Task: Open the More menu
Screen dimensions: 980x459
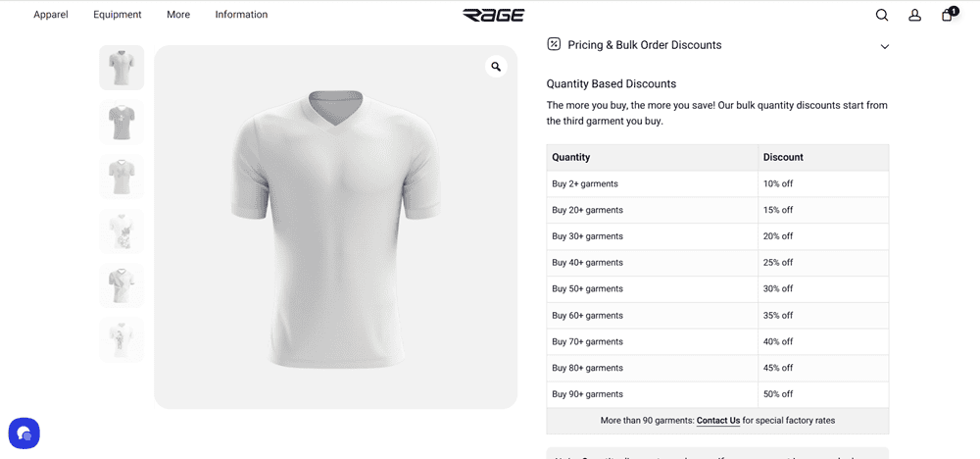Action: click(178, 15)
